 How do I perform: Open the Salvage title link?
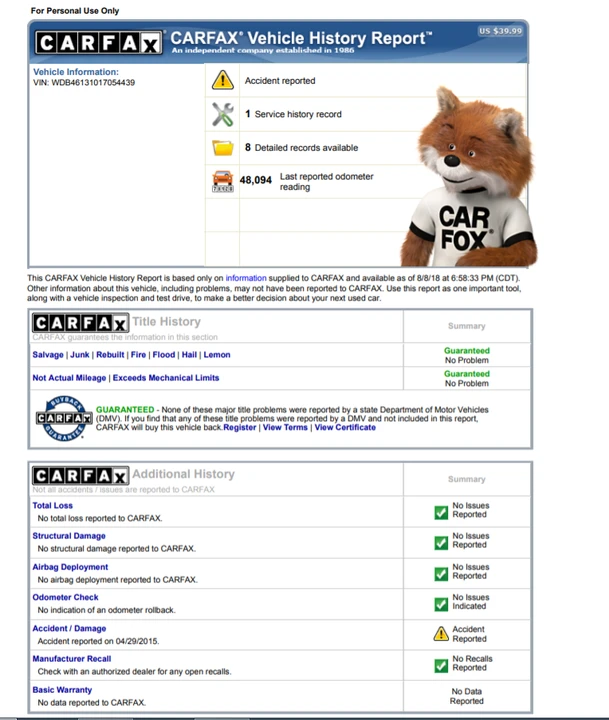(48, 354)
